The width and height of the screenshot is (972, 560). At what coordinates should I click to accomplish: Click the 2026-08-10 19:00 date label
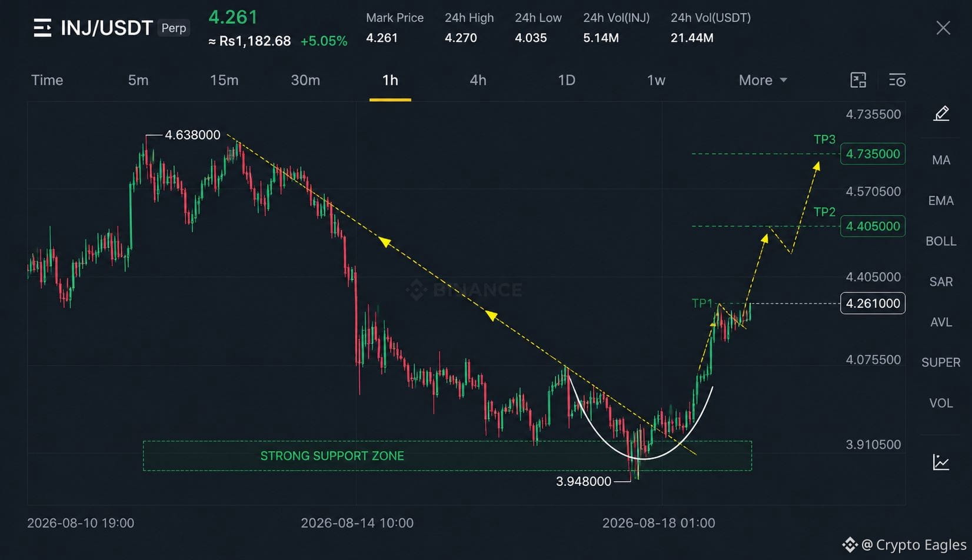tap(81, 523)
